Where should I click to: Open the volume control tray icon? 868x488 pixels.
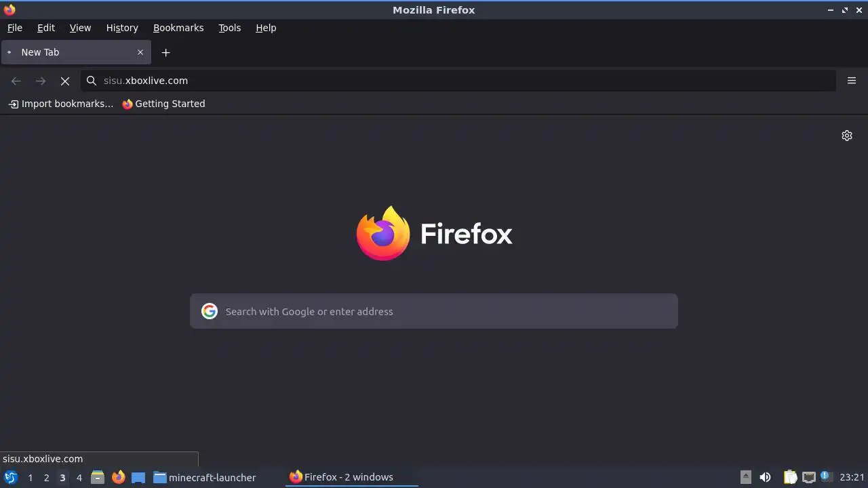coord(765,477)
